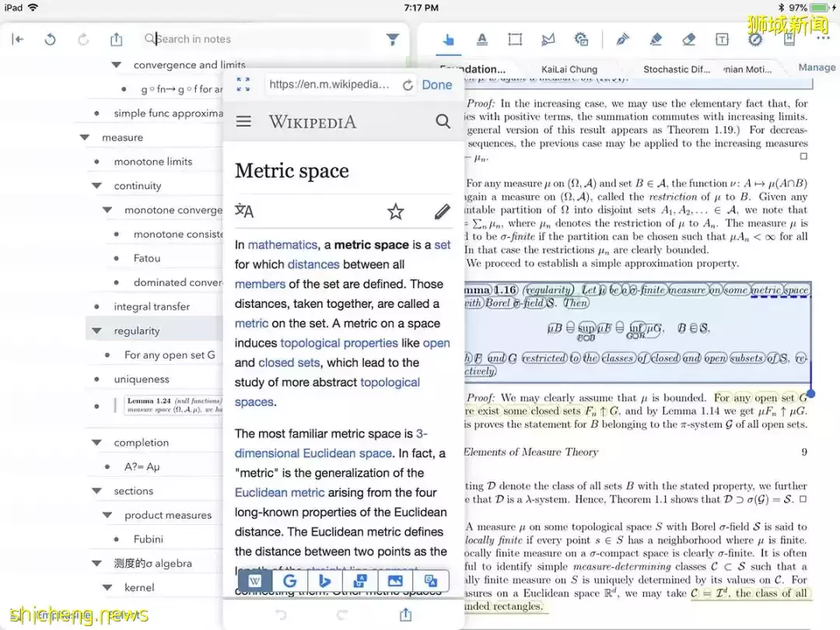Follow the 'topological properties' link
This screenshot has width=840, height=630.
[338, 343]
